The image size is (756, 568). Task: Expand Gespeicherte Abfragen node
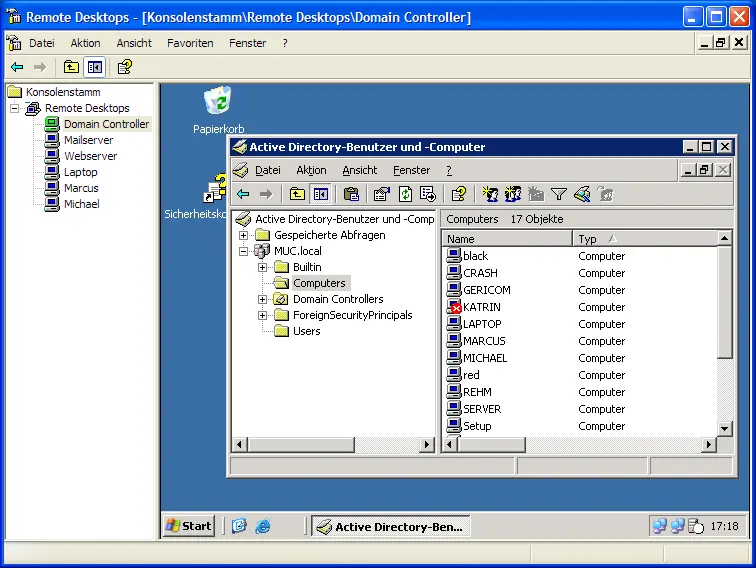coord(243,235)
